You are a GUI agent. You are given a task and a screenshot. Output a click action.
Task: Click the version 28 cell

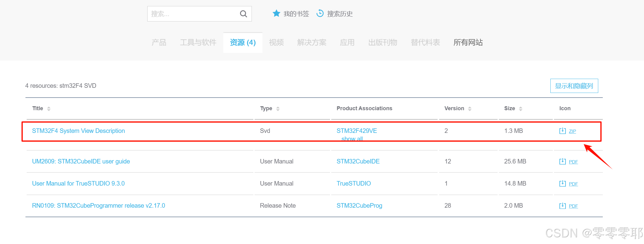pyautogui.click(x=448, y=206)
